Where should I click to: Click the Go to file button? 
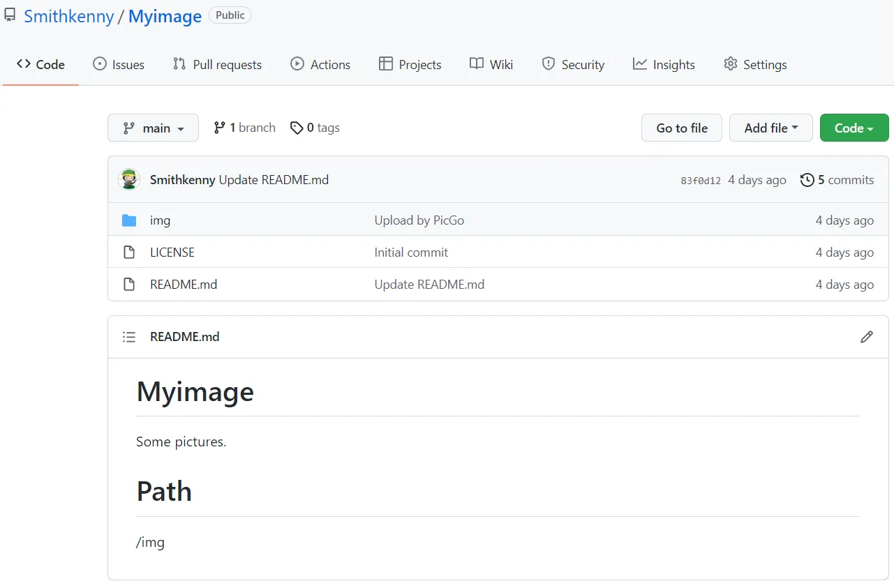682,128
